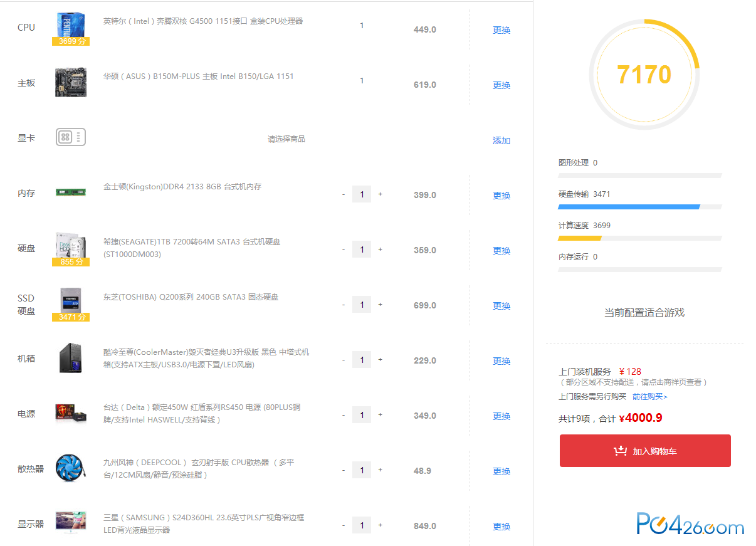Open the Samsung S24D360HL monitor title

(204, 524)
